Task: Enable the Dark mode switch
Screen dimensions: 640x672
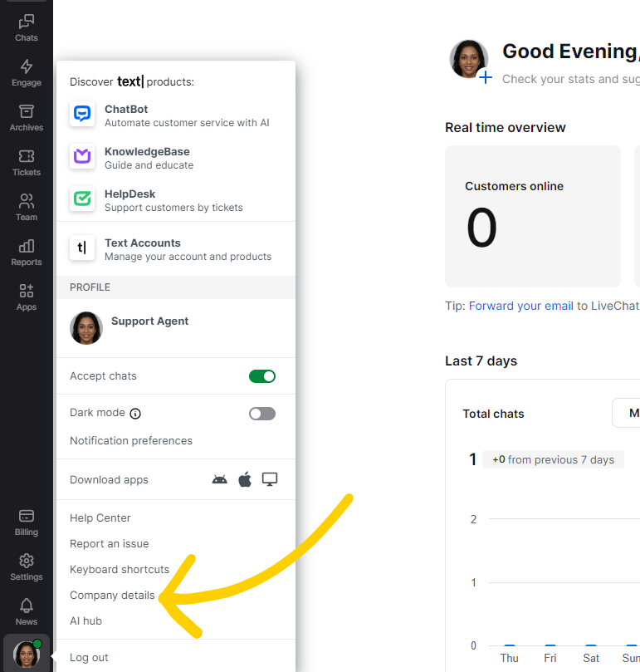Action: click(262, 414)
